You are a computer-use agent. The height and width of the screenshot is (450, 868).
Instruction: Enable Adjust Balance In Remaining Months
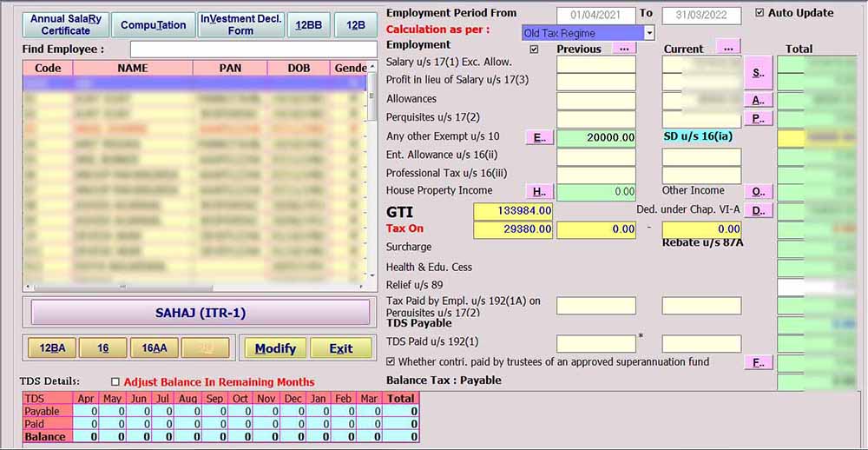tap(115, 381)
